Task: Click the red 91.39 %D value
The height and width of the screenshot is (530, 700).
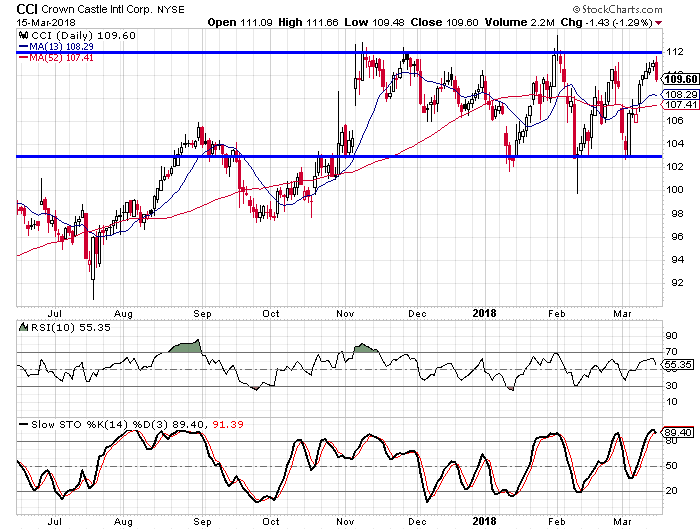Action: [228, 425]
